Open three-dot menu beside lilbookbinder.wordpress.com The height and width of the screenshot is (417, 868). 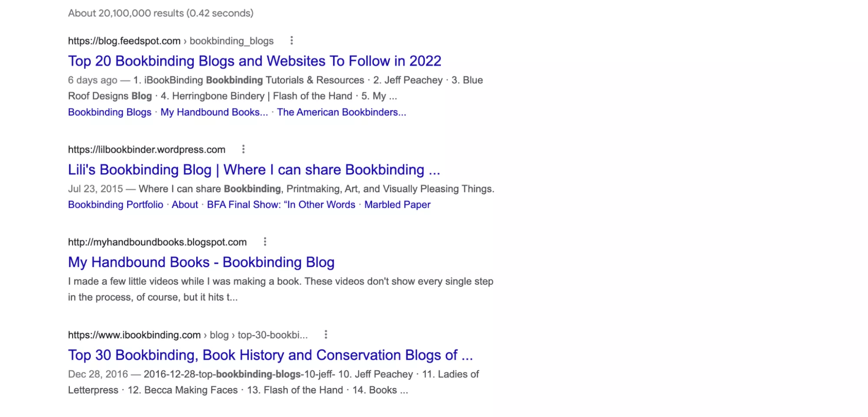pos(243,149)
